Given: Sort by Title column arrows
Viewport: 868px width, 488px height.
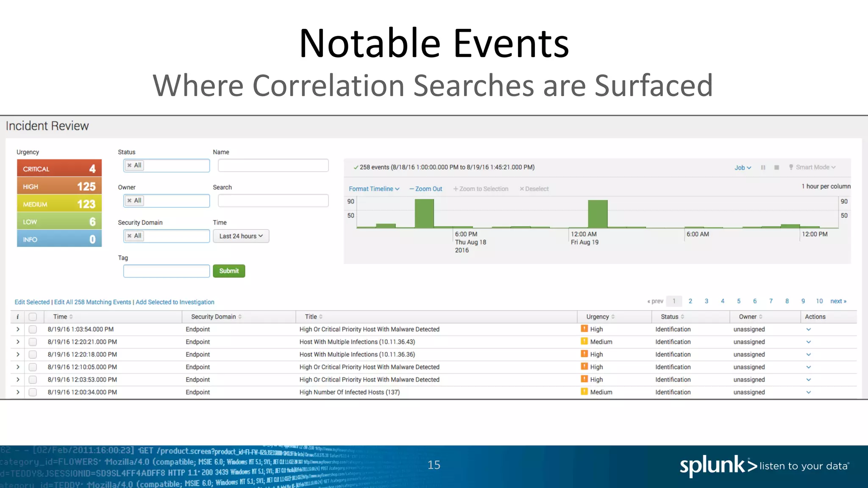Looking at the screenshot, I should tap(321, 316).
